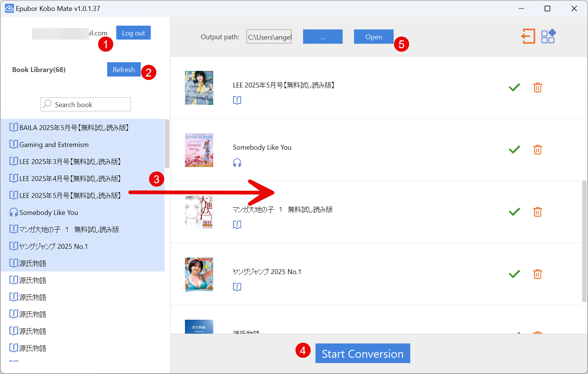Click the headphones icon under Somebody Like You
This screenshot has height=374, width=588.
[x=237, y=163]
